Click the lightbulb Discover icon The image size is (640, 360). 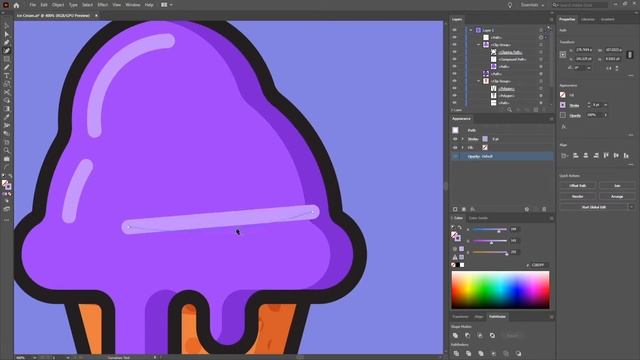[509, 5]
